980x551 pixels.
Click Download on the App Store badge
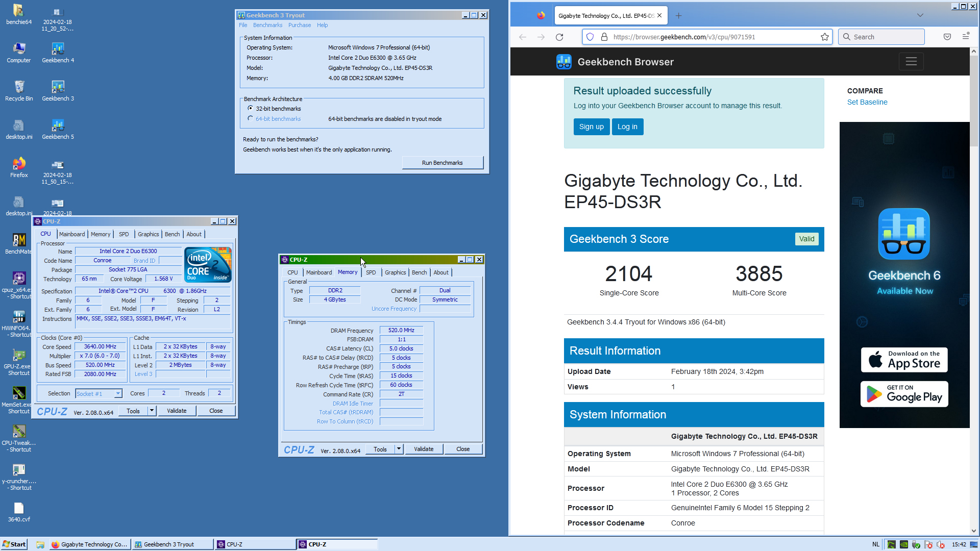(904, 360)
